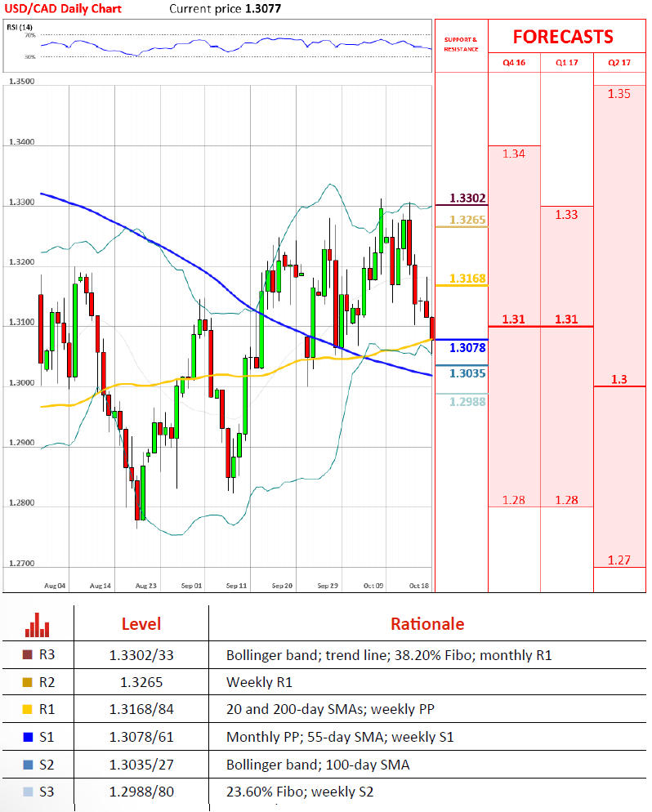Click the 1.3078/61 level cell
652x812 pixels.
click(141, 737)
